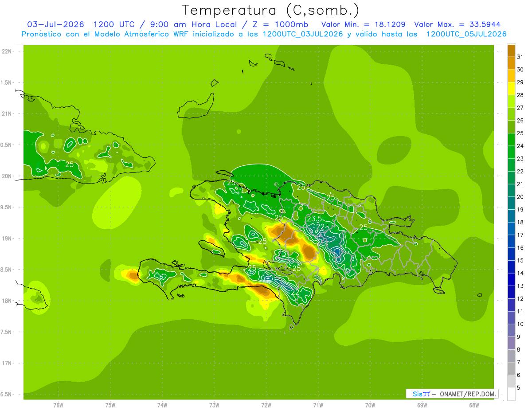Click the '71W' longitude axis label
The image size is (532, 411).
tap(318, 405)
